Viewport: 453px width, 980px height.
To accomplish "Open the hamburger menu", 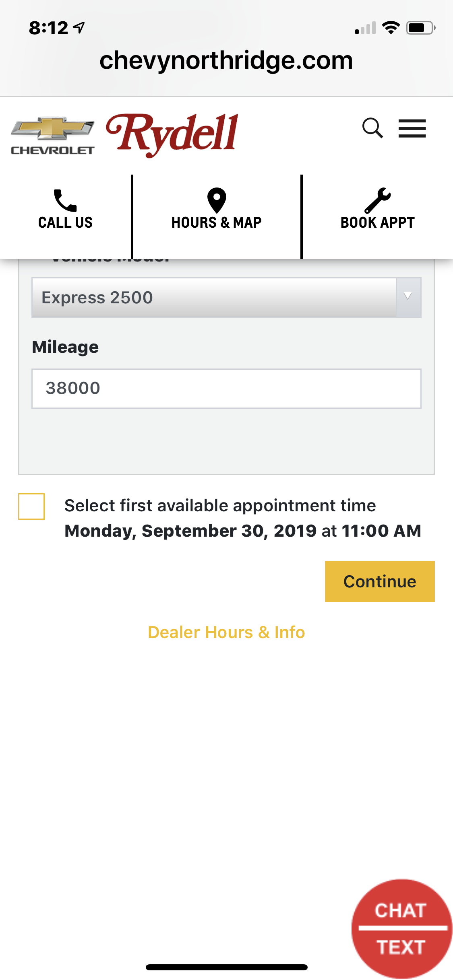I will (x=412, y=128).
